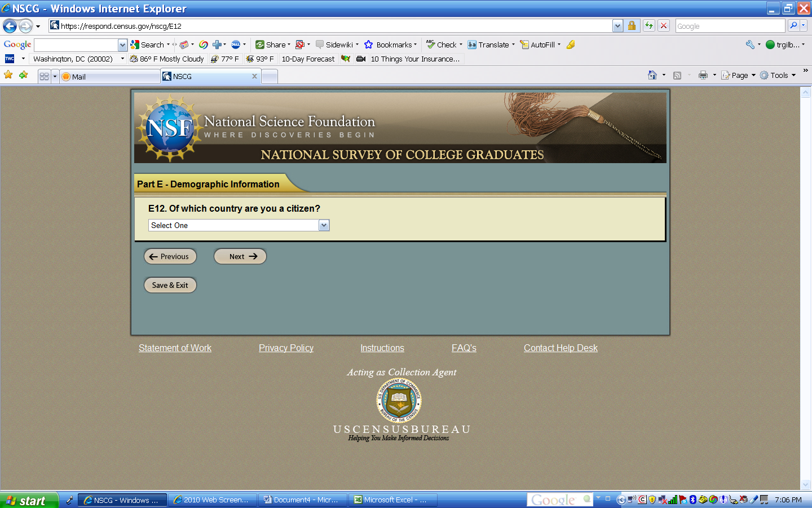Open the country citizenship dropdown
This screenshot has width=812, height=508.
(x=323, y=225)
